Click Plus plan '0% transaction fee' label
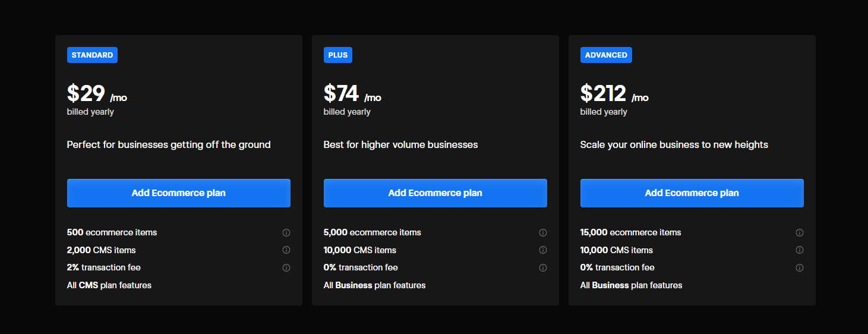 click(x=361, y=267)
